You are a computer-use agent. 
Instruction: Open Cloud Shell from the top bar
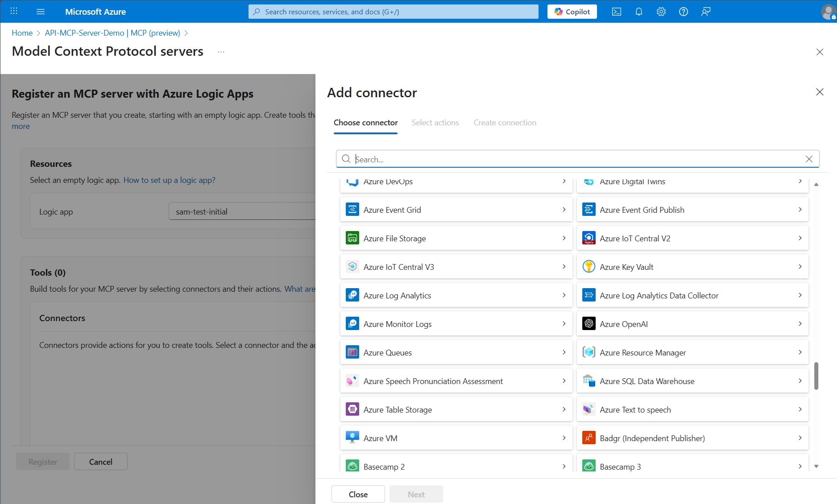[x=617, y=12]
